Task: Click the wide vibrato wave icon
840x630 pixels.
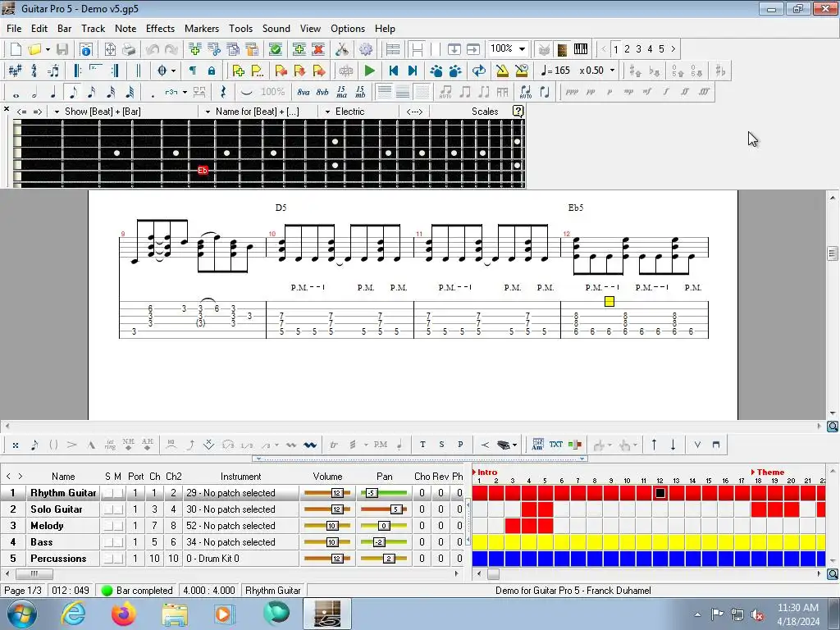Action: tap(310, 445)
